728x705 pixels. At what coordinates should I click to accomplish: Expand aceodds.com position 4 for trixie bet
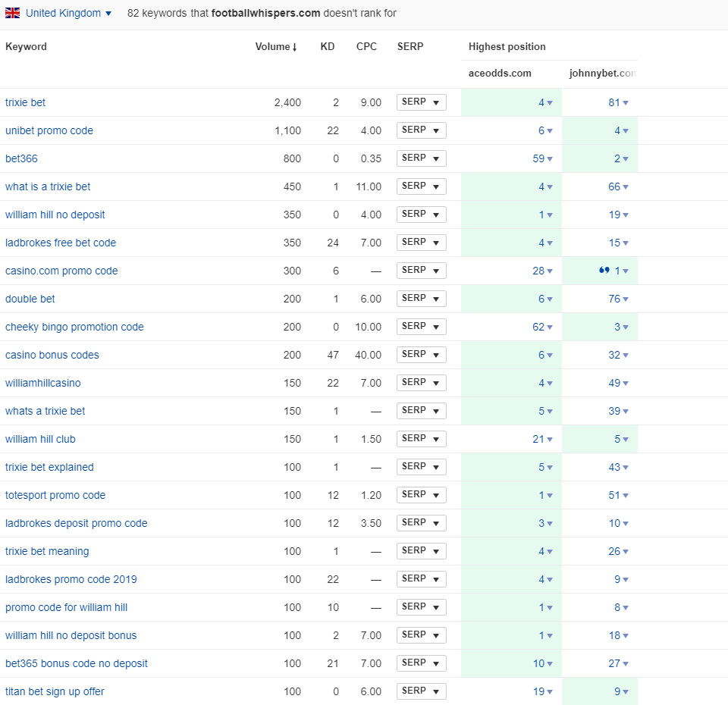(545, 102)
